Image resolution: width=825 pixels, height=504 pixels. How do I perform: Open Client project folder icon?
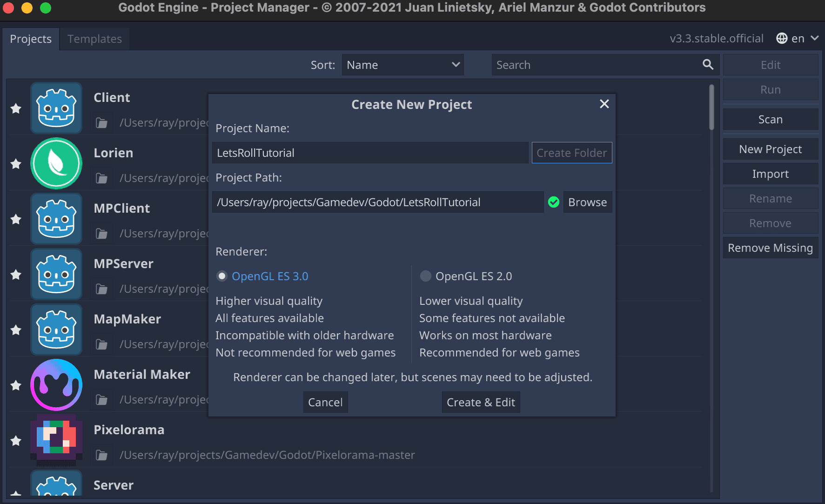click(101, 123)
